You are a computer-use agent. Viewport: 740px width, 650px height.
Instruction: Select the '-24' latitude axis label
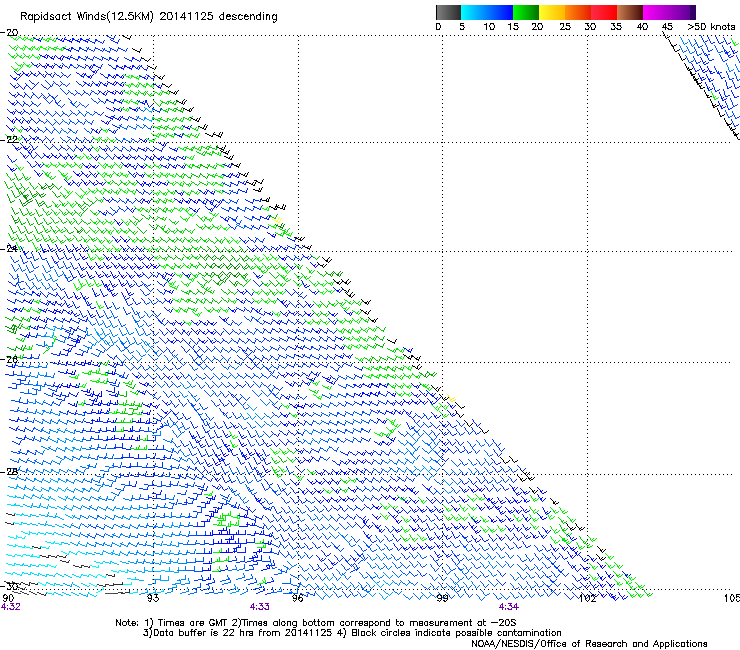click(9, 248)
